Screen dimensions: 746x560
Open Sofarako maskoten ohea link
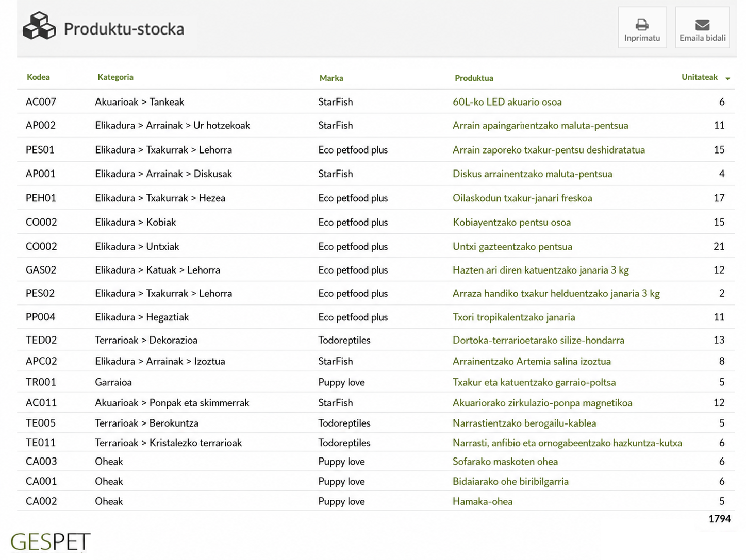(x=505, y=462)
